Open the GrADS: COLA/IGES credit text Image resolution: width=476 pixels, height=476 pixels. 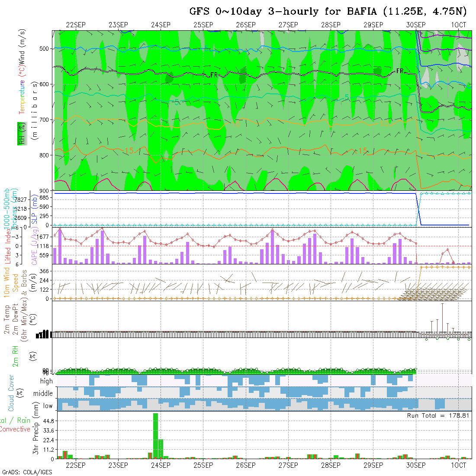pos(27,472)
